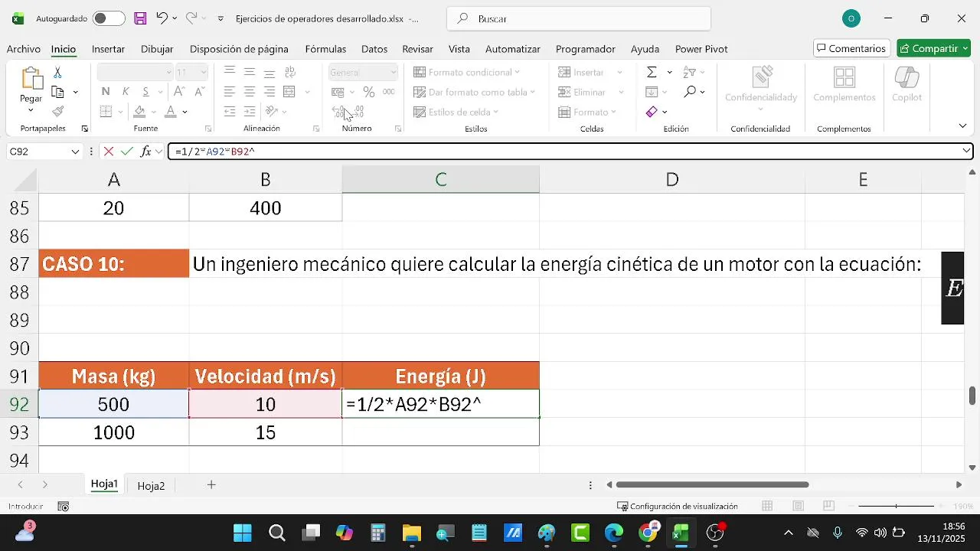Open the Name Box dropdown arrow
Image resolution: width=980 pixels, height=551 pixels.
coord(75,152)
